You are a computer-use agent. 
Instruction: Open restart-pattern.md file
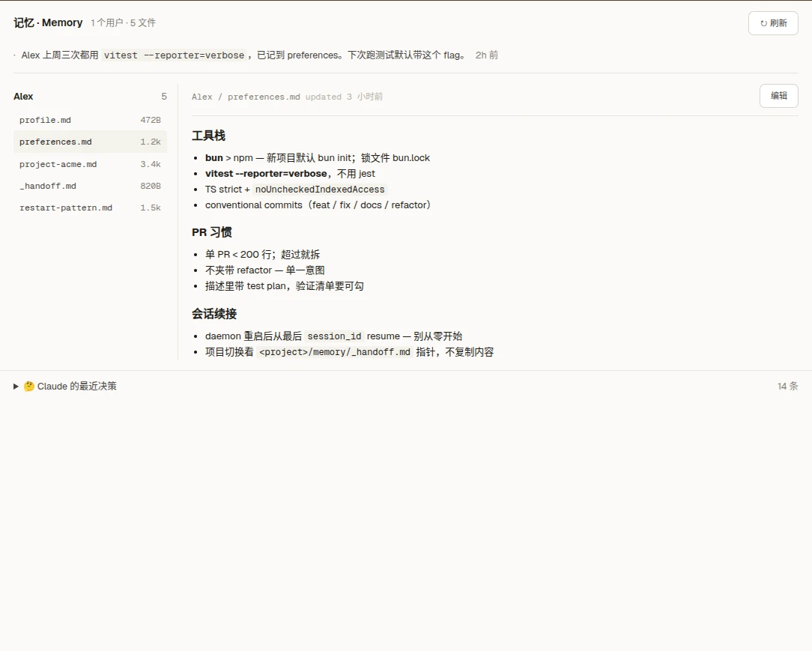click(90, 208)
